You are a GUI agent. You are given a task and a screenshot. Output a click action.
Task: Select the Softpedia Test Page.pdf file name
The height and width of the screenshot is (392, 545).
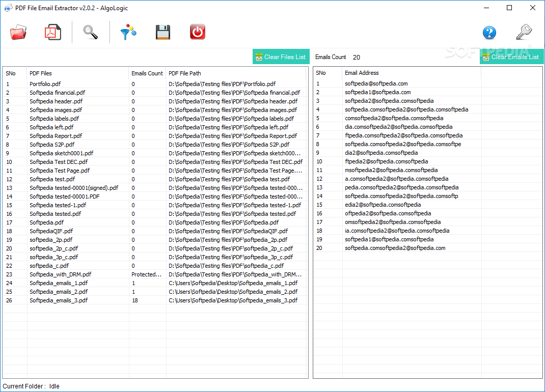[x=60, y=171]
